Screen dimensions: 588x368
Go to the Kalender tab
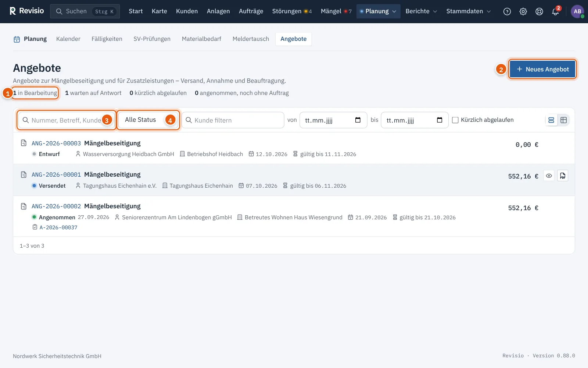click(68, 39)
